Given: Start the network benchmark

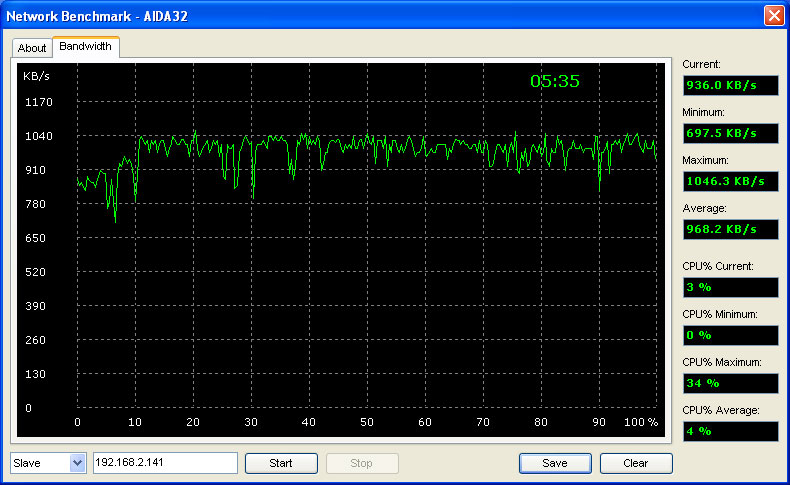Looking at the screenshot, I should pyautogui.click(x=281, y=463).
